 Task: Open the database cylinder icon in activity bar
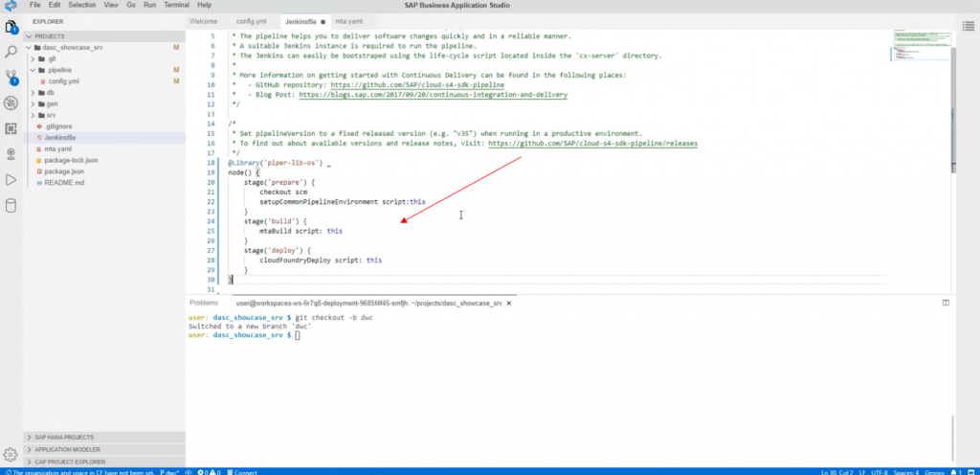[11, 206]
